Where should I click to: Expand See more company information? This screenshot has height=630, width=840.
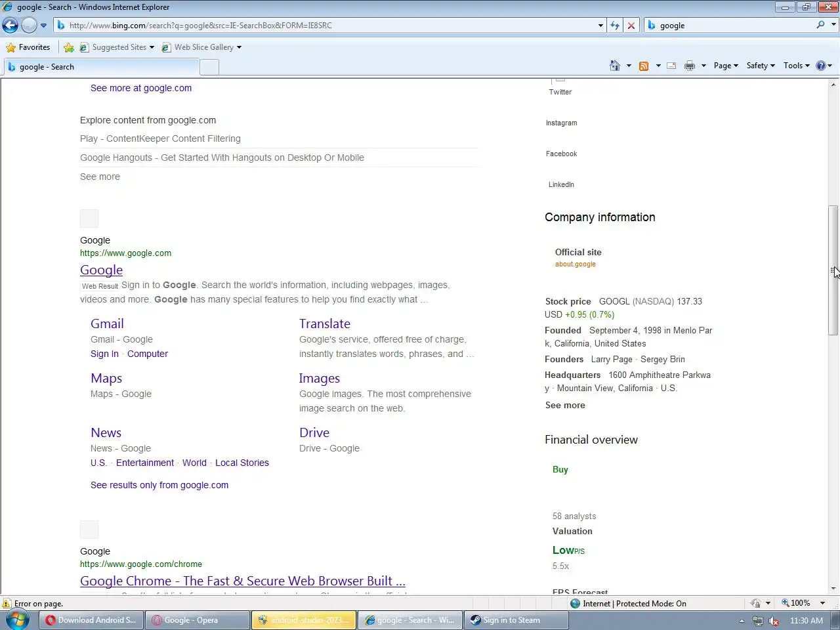[x=565, y=405]
